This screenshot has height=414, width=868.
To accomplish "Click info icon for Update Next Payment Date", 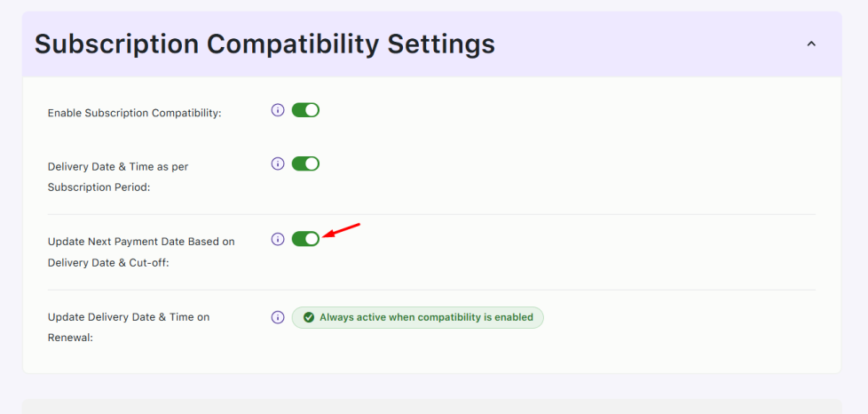I will [278, 239].
